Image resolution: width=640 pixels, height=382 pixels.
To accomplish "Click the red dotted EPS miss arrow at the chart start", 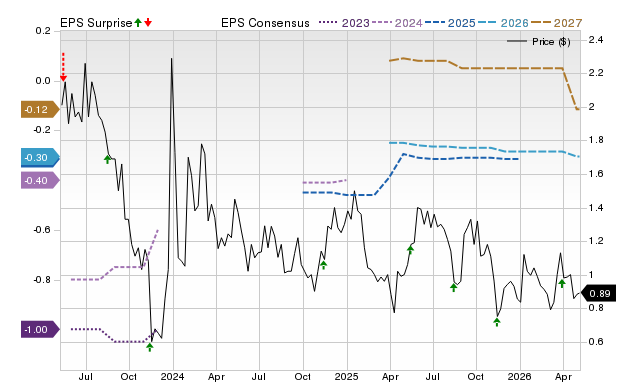I will [x=63, y=67].
